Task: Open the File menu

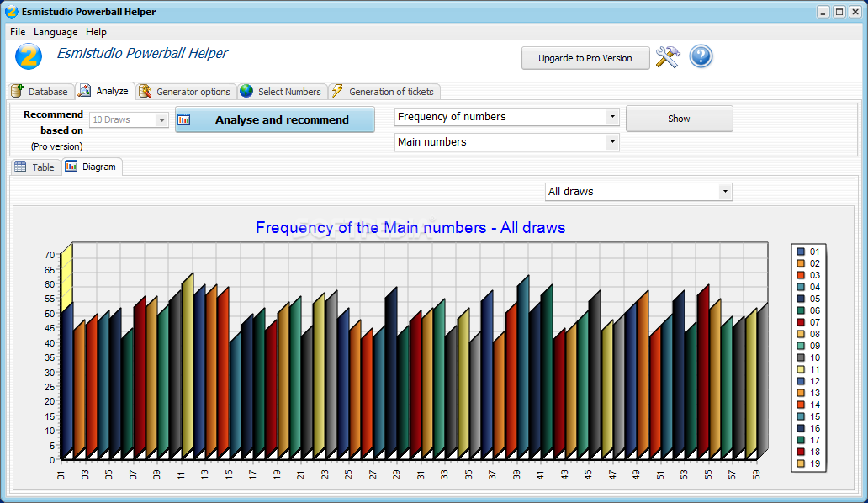Action: (x=18, y=31)
